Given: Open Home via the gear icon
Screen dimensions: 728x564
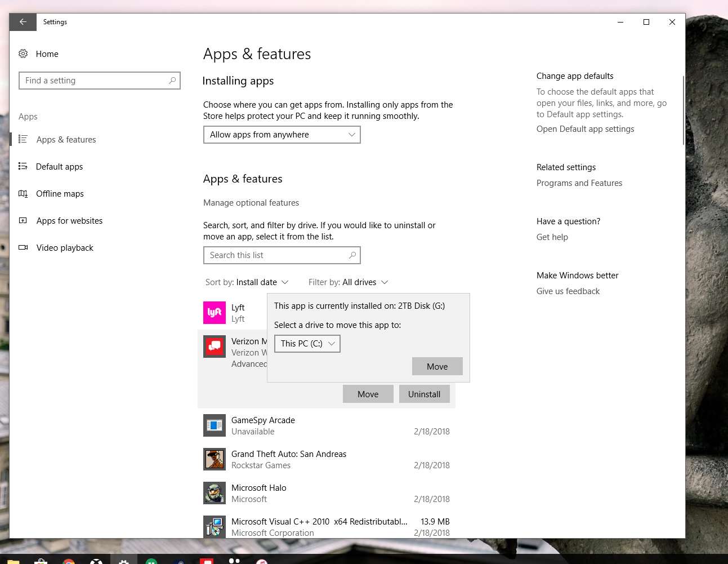Looking at the screenshot, I should [x=23, y=54].
